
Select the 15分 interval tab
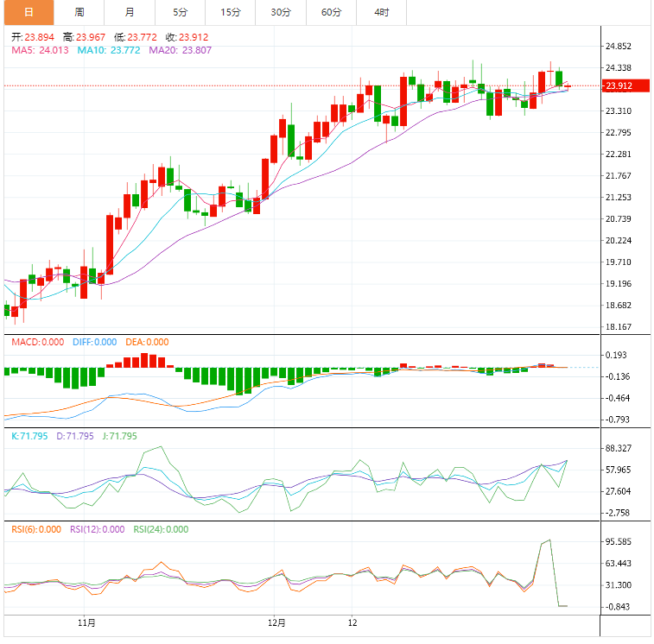pyautogui.click(x=231, y=12)
